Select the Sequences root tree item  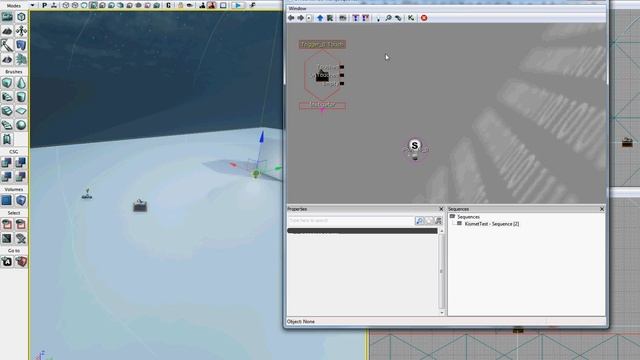[x=468, y=217]
